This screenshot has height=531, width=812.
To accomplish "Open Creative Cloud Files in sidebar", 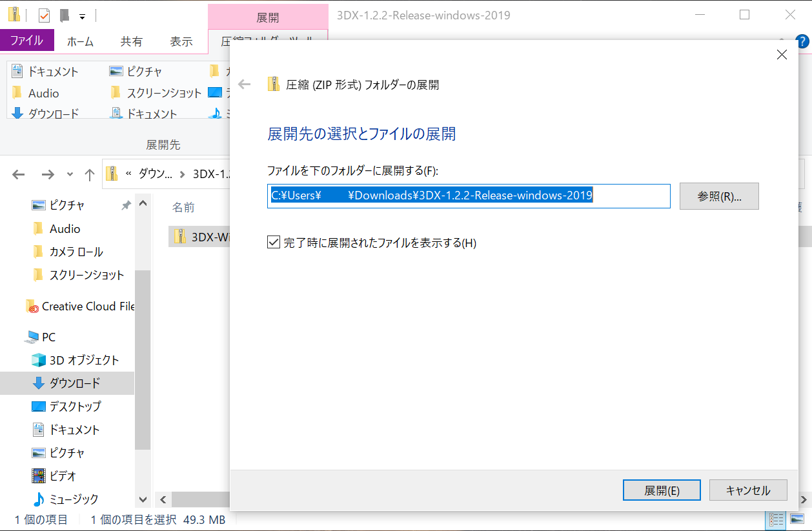I will (80, 306).
